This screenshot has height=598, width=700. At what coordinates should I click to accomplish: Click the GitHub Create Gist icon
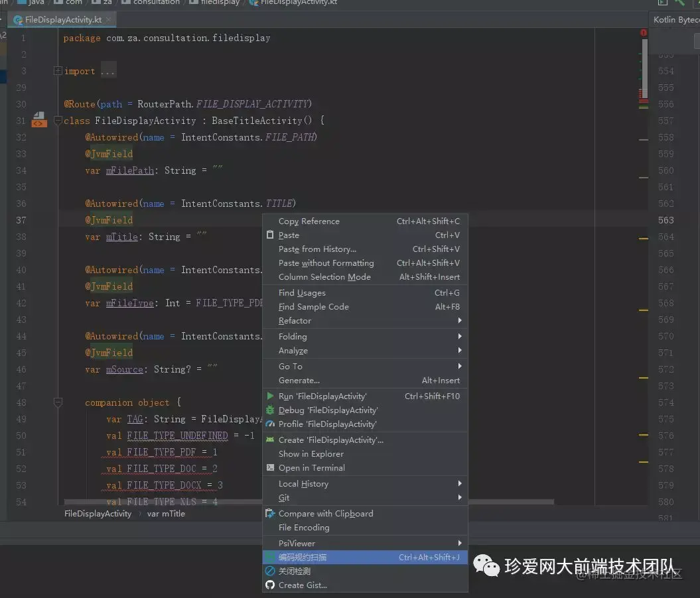point(269,585)
